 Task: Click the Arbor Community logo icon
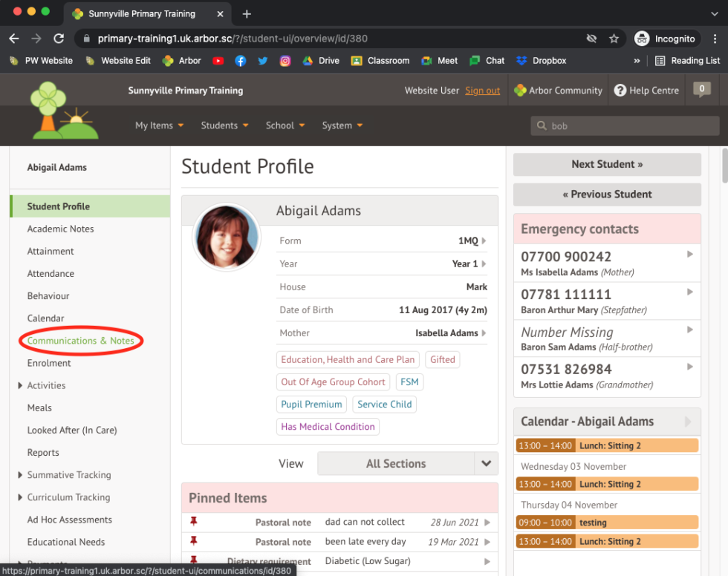click(520, 91)
